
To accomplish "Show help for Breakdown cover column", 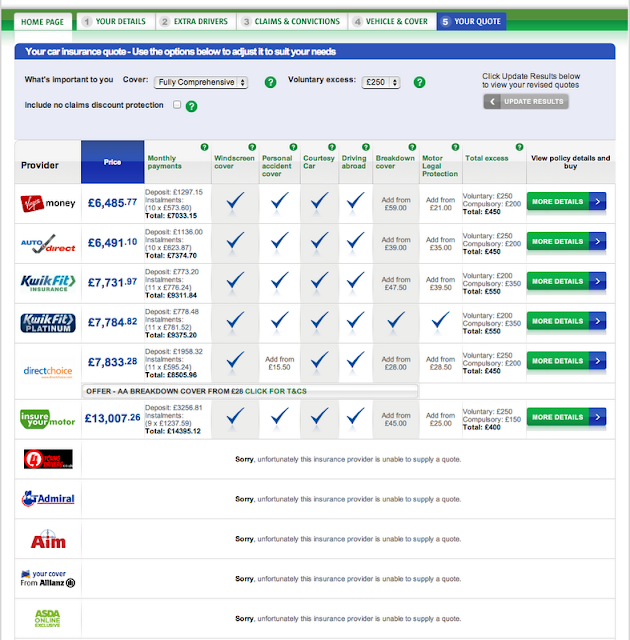I will pyautogui.click(x=412, y=147).
